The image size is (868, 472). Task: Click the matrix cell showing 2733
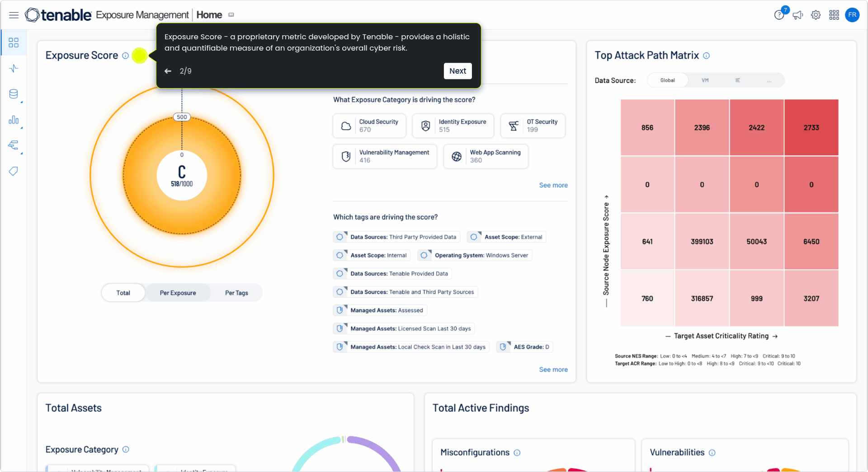point(811,128)
